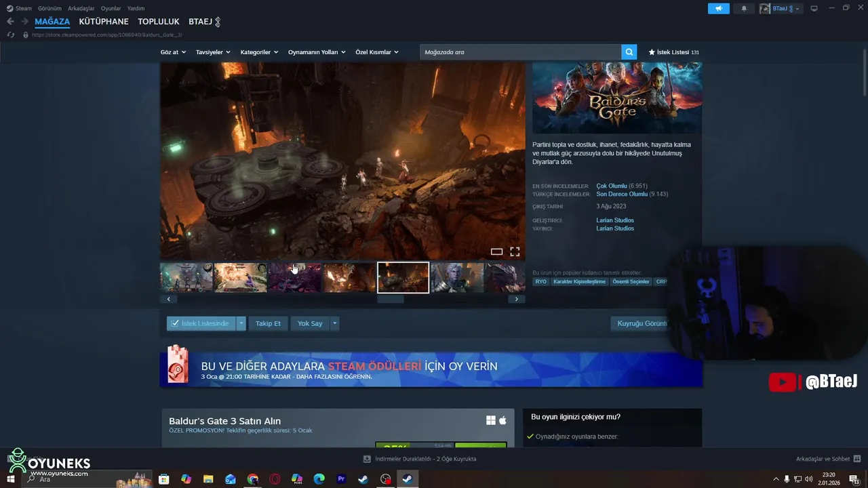Switch to the TOPLULUK tab
Screen dimensions: 868x488
(159, 22)
